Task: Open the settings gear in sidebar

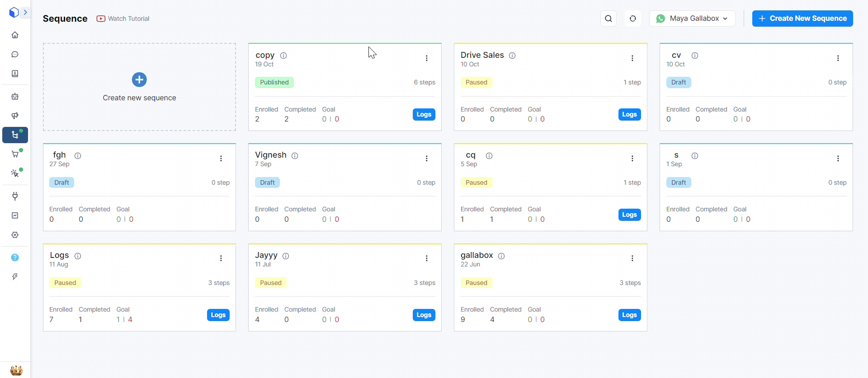Action: pos(15,235)
